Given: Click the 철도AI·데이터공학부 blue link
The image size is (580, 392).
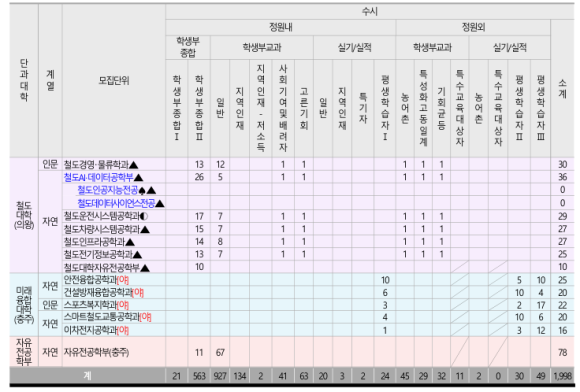Looking at the screenshot, I should pos(98,177).
